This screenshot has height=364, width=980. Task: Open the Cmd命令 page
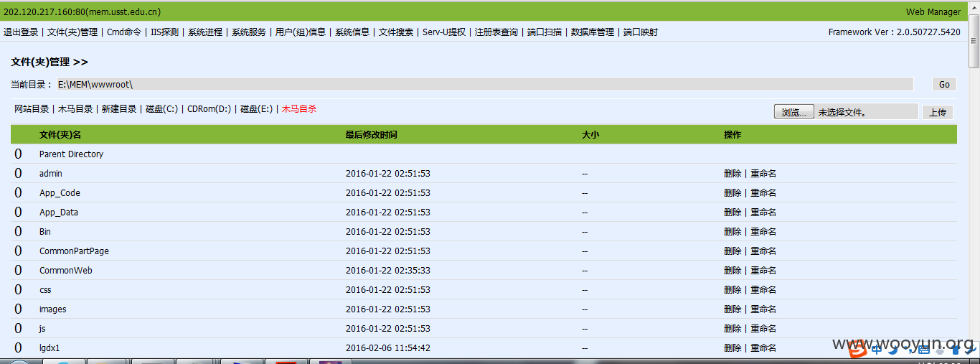(x=124, y=32)
